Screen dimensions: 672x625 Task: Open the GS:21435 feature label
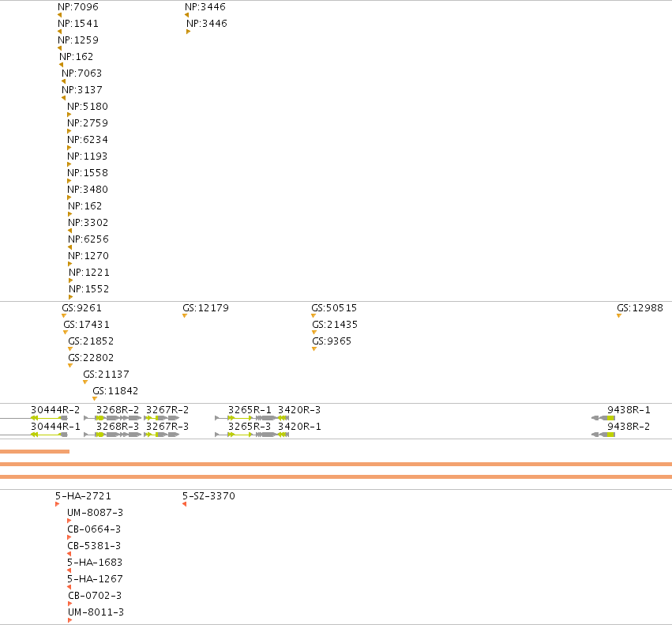point(335,325)
